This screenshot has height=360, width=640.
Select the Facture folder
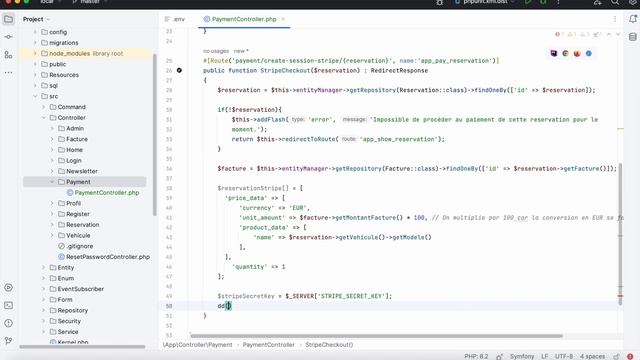(x=73, y=139)
